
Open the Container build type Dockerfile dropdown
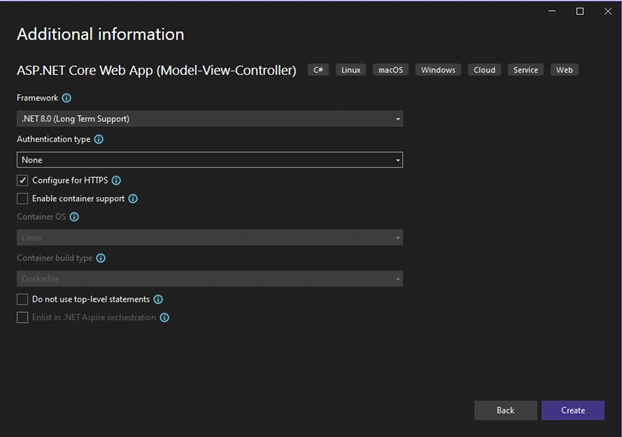[210, 279]
